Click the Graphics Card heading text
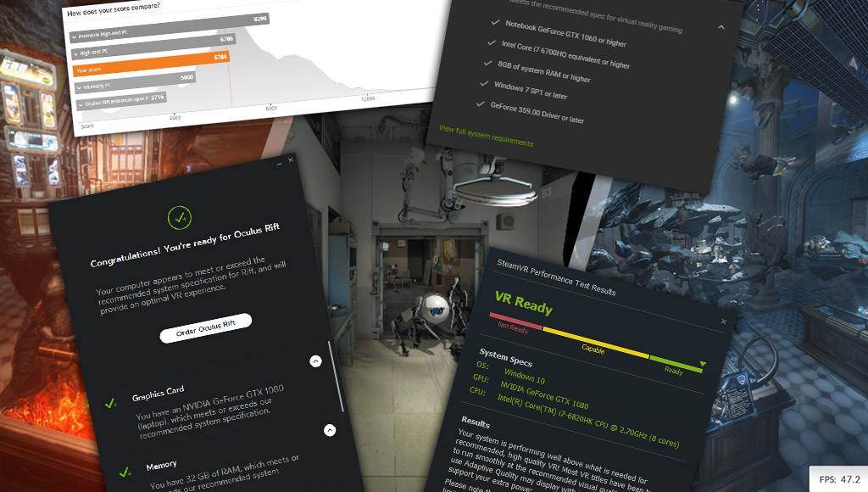 click(158, 393)
